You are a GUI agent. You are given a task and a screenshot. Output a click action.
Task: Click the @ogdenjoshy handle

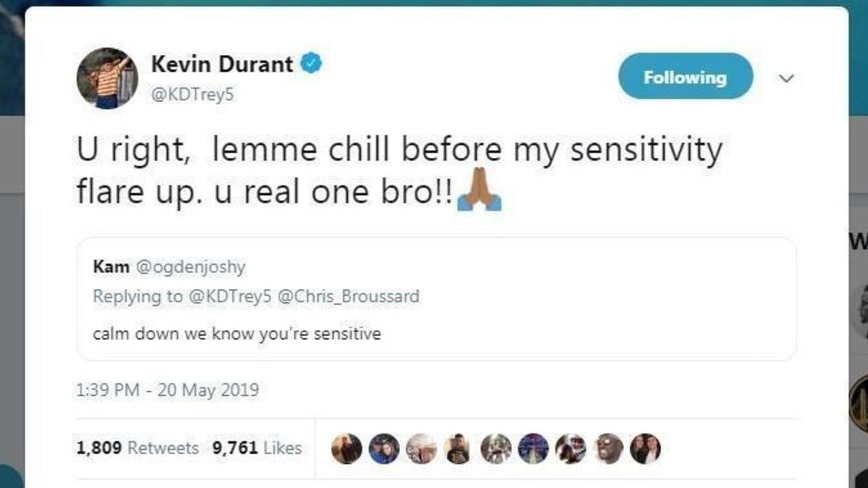(x=191, y=266)
